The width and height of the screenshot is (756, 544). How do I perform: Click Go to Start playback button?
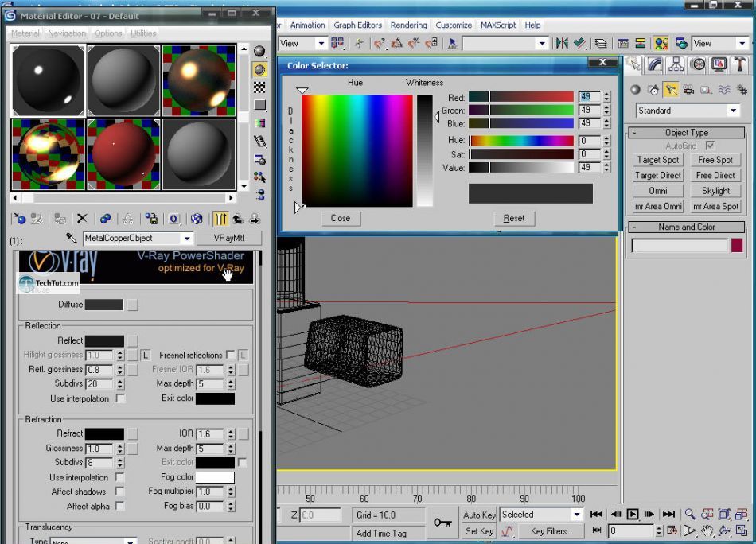click(x=596, y=514)
